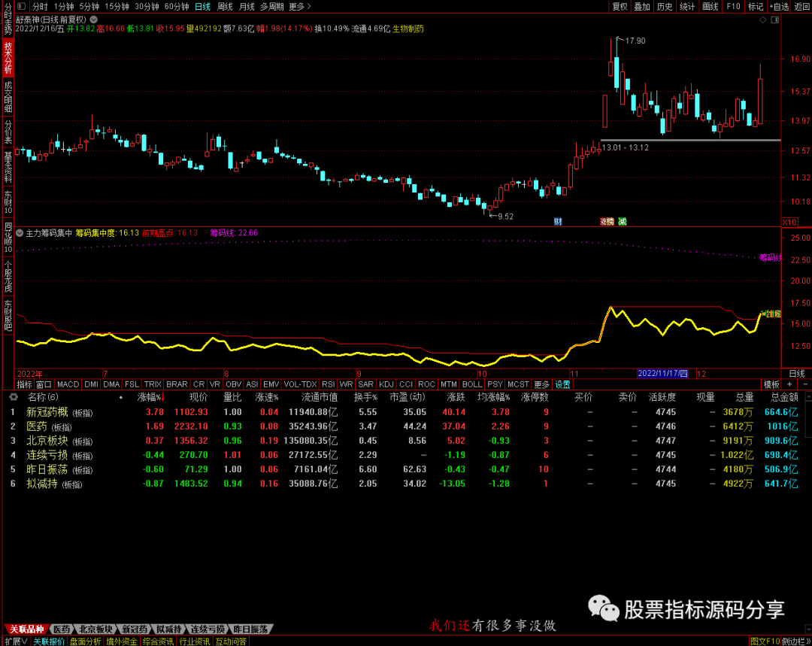This screenshot has height=646, width=812.
Task: Select the 1分钟 period
Action: pos(64,6)
